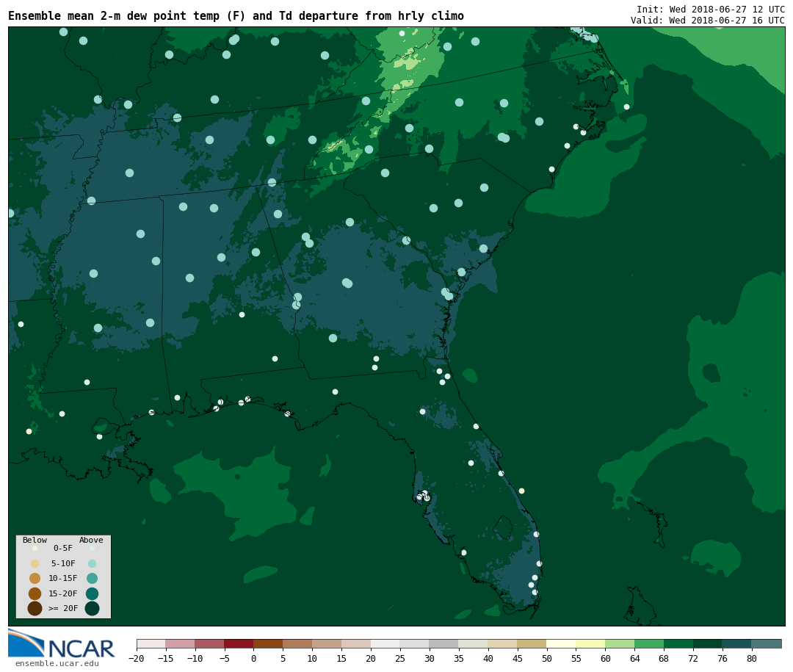This screenshot has width=793, height=672.
Task: Click the dark red swatch between -5 and 0
Action: pyautogui.click(x=239, y=643)
